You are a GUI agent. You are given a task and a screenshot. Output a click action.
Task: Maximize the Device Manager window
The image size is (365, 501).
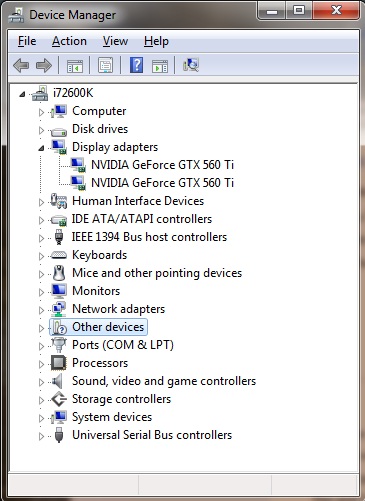click(x=299, y=11)
